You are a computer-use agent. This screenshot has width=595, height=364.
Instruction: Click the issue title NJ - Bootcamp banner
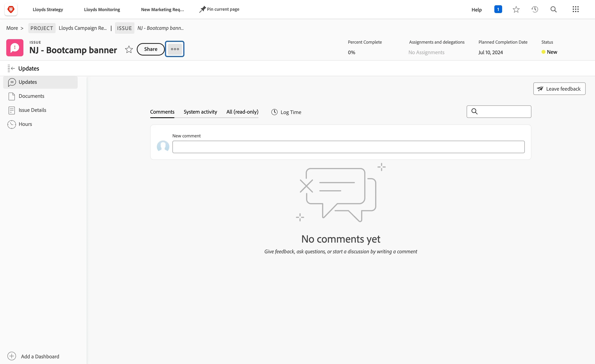(x=73, y=50)
